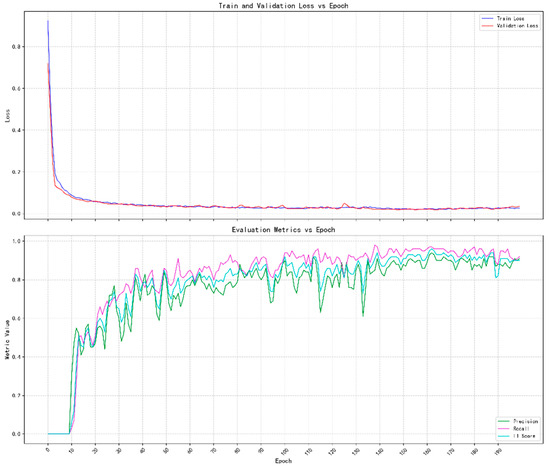Click the Validation Loss legend label

[517, 26]
